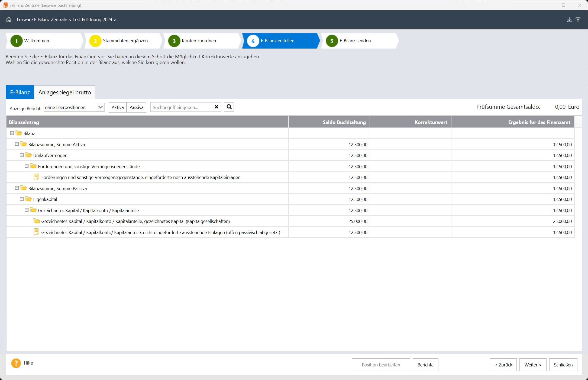Toggle the Aktiva filter button
The height and width of the screenshot is (380, 588).
click(118, 107)
